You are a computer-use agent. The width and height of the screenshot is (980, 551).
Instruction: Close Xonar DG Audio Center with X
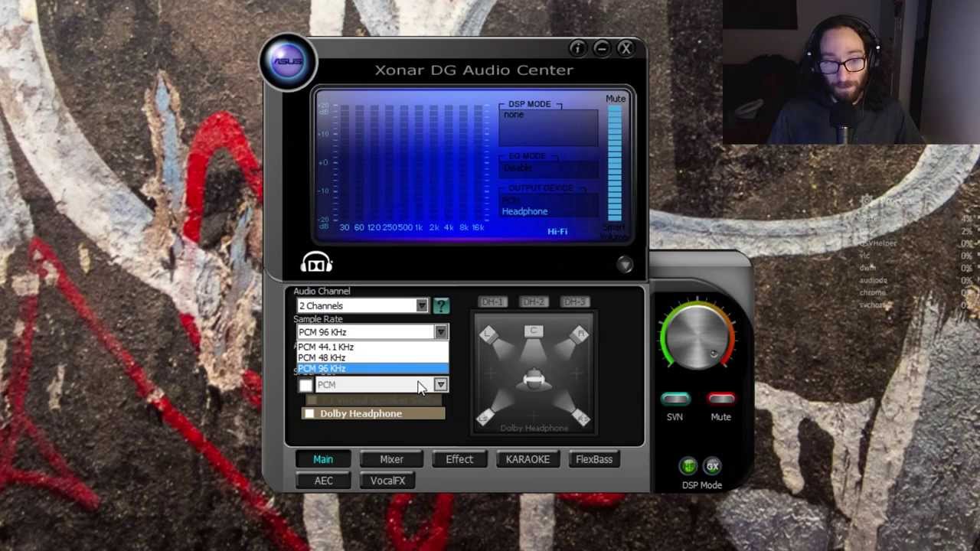click(626, 48)
